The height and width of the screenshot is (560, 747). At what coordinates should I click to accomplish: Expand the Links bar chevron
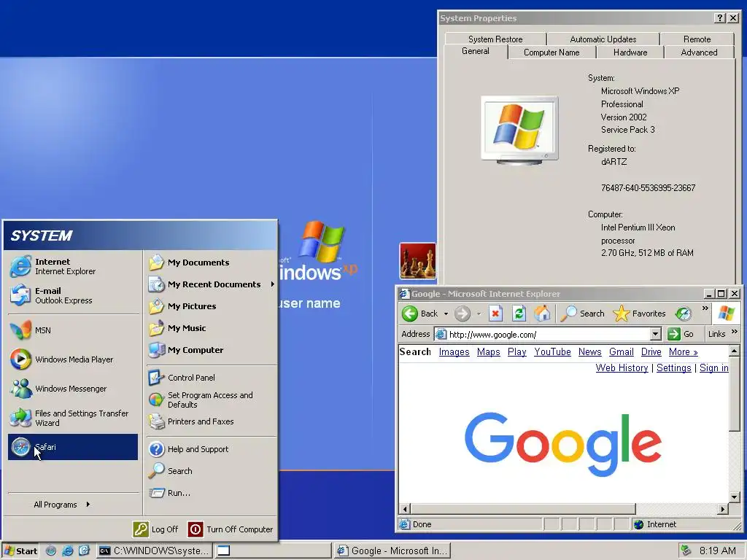pos(734,332)
